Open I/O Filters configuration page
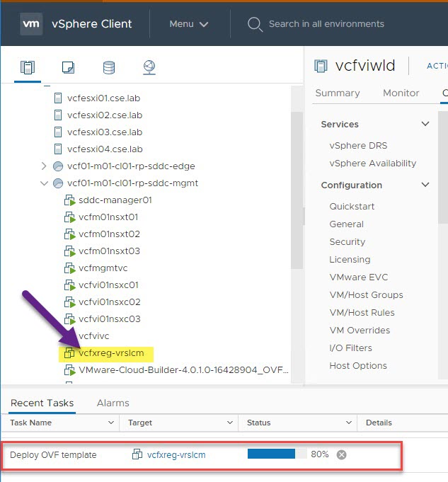This screenshot has height=482, width=448. pyautogui.click(x=350, y=348)
